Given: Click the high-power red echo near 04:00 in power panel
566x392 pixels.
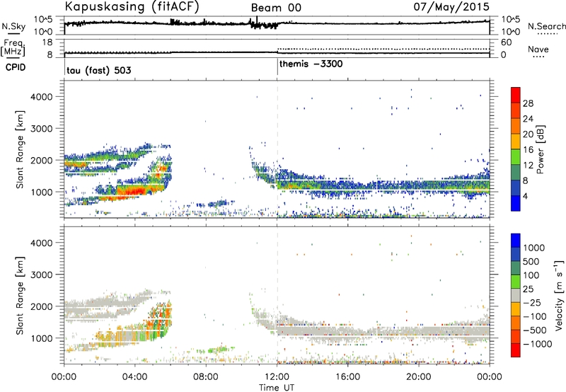Looking at the screenshot, I should click(x=134, y=190).
